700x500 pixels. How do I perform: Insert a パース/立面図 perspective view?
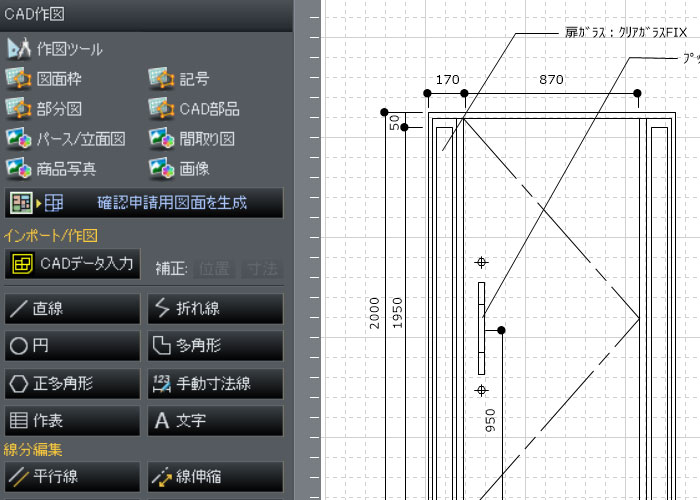(65, 138)
